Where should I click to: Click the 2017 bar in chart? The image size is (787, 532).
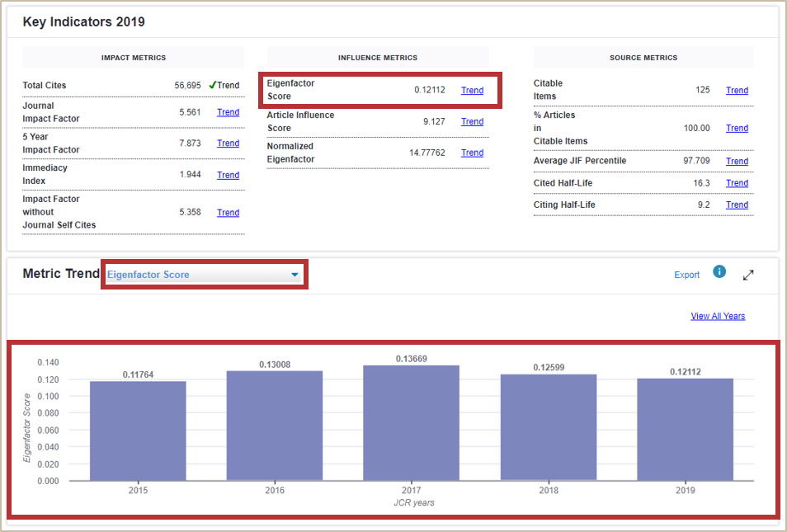(x=411, y=422)
